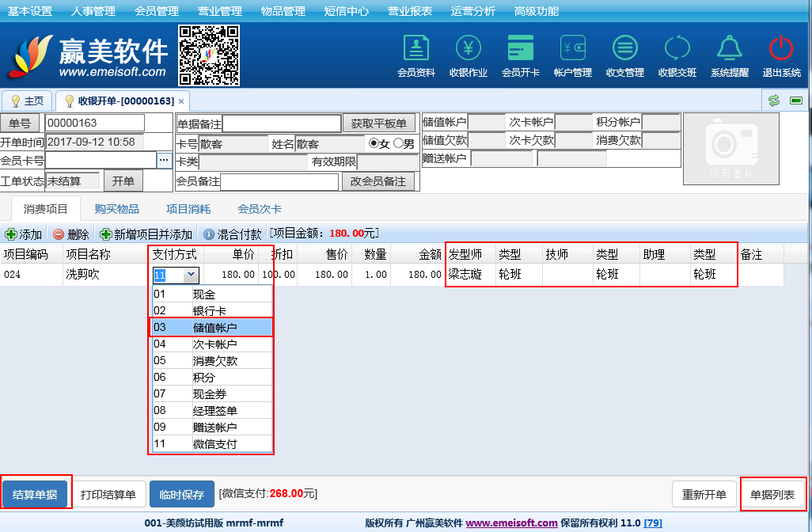Switch to the 购买物品 tab

pos(116,209)
